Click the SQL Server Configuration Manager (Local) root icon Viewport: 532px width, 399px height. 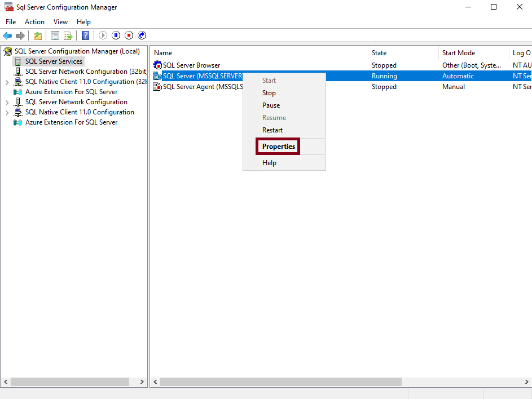point(7,51)
